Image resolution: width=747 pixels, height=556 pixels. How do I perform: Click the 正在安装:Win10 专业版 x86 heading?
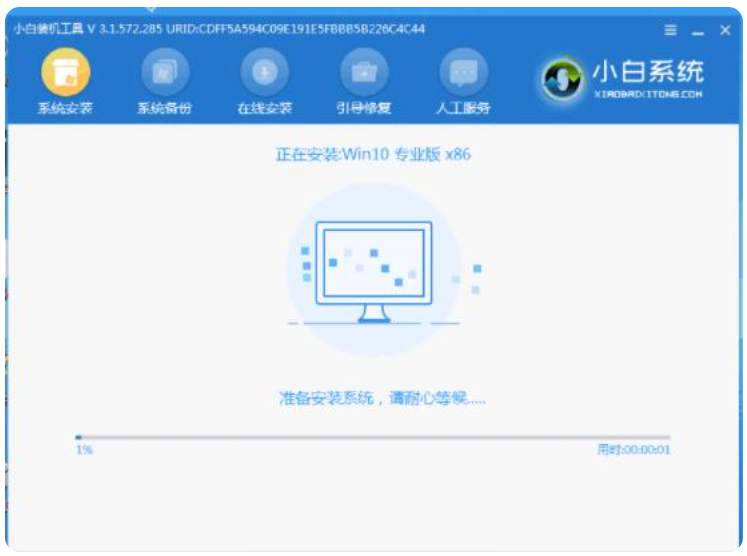[x=373, y=155]
